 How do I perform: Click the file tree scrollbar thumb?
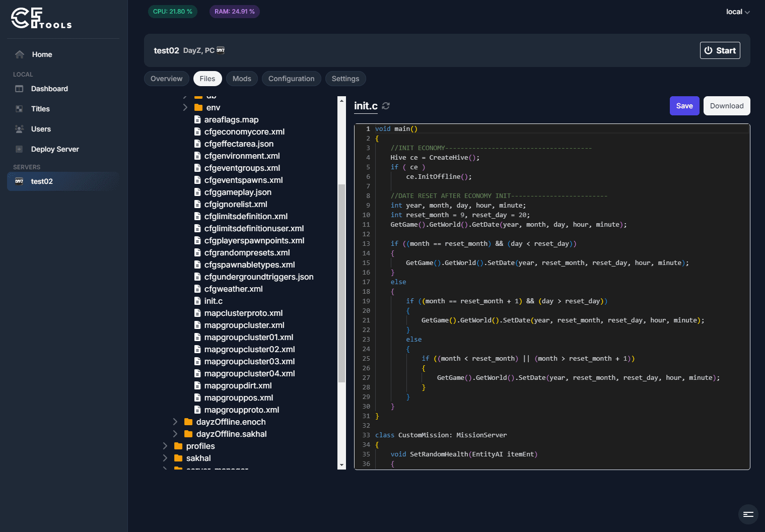341,283
